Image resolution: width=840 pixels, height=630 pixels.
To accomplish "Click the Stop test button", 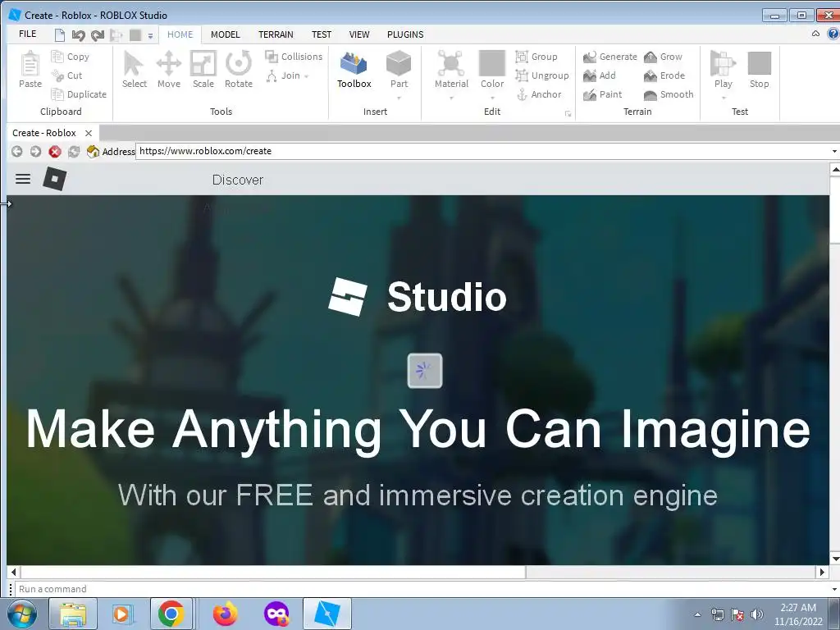I will [759, 70].
